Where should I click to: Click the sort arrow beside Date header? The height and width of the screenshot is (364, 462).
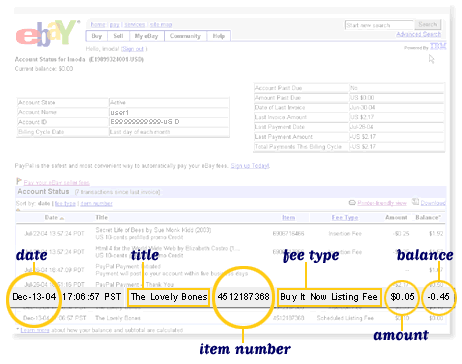tap(62, 218)
